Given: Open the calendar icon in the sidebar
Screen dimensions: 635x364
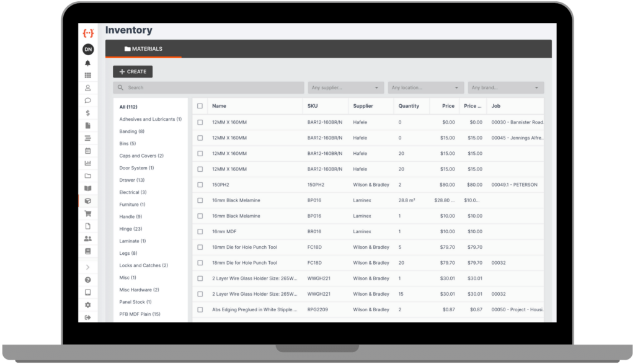Looking at the screenshot, I should pos(88,151).
